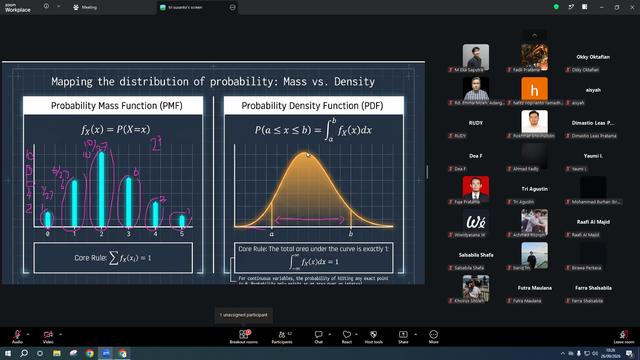The width and height of the screenshot is (640, 360).
Task: Click the Zoom Workplace logo
Action: point(18,7)
